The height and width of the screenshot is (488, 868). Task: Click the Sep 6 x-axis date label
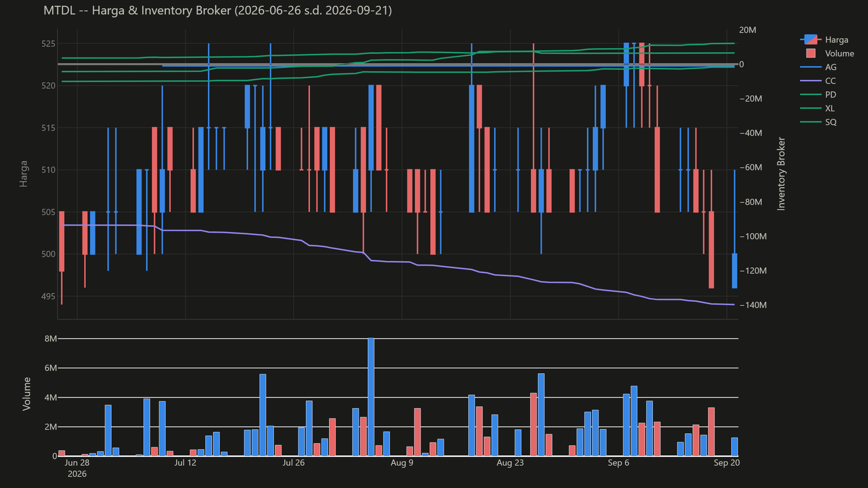(x=618, y=463)
